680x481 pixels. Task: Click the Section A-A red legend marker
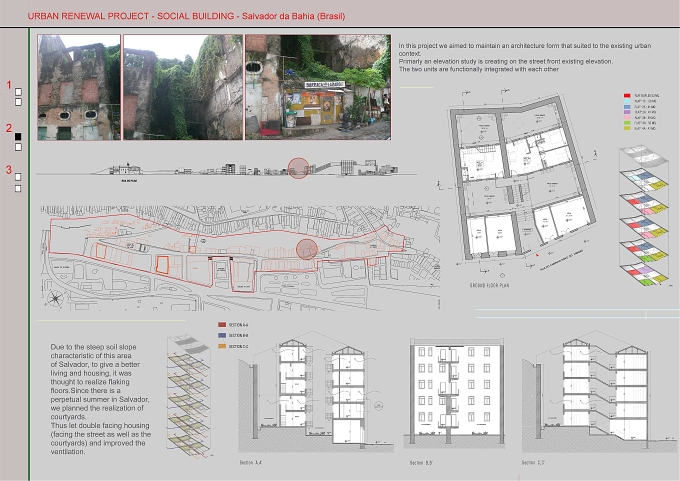click(x=222, y=324)
